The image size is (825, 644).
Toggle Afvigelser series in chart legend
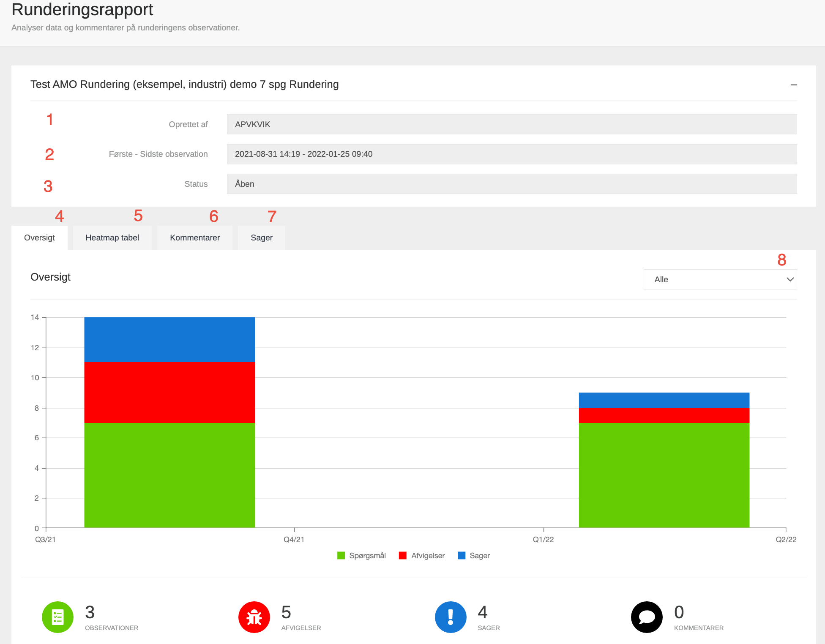point(428,555)
